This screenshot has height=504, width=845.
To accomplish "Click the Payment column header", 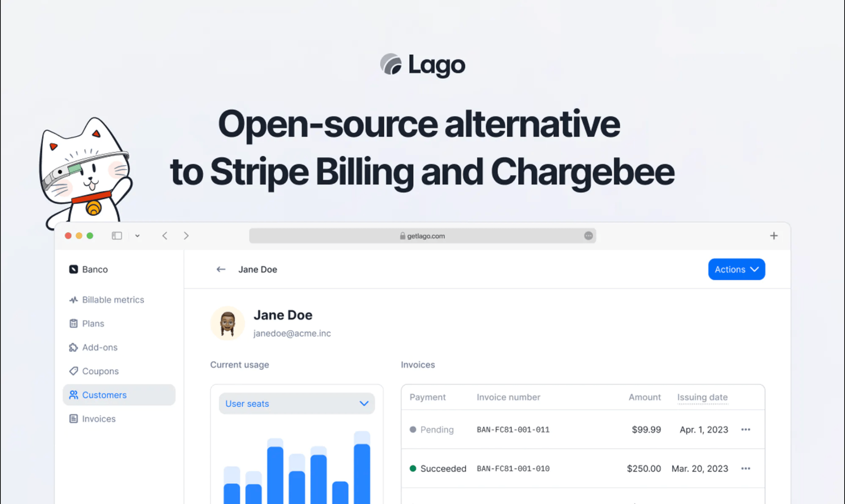I will click(x=427, y=397).
